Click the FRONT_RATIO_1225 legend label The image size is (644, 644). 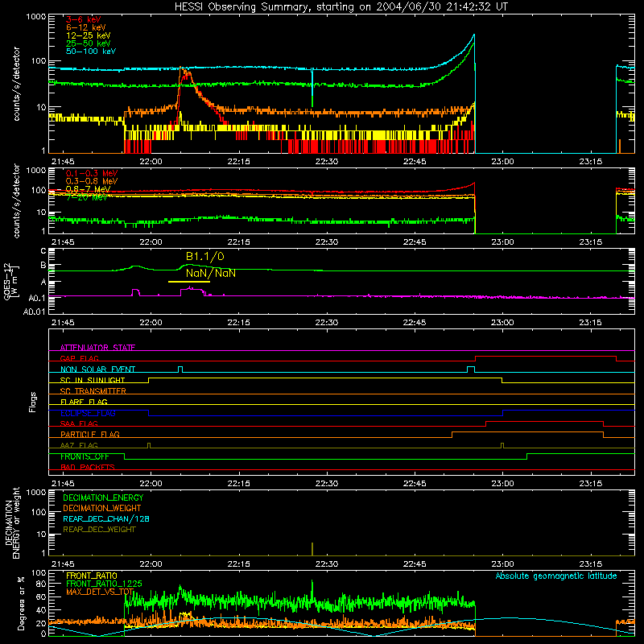(104, 584)
